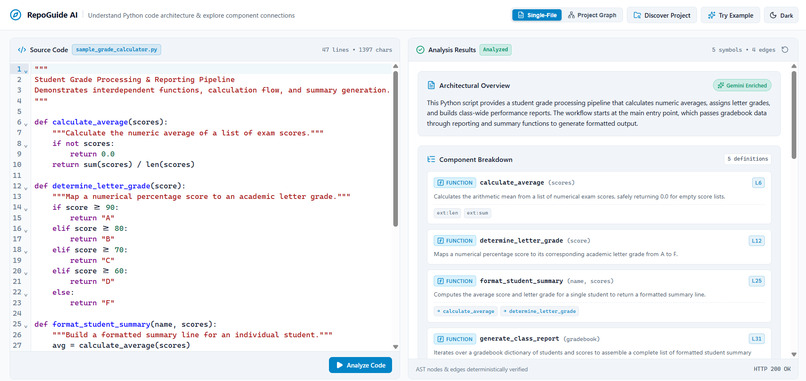The image size is (806, 381).
Task: Click the Source Code brackets icon
Action: (x=22, y=50)
